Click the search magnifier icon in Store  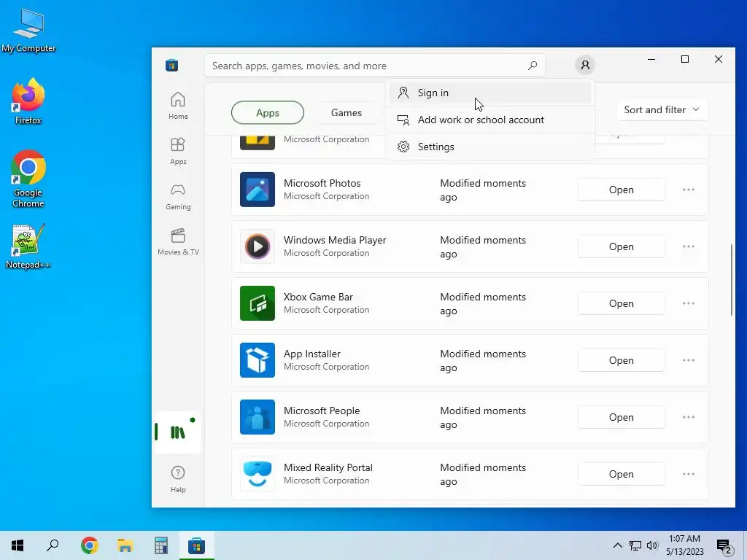(x=533, y=65)
